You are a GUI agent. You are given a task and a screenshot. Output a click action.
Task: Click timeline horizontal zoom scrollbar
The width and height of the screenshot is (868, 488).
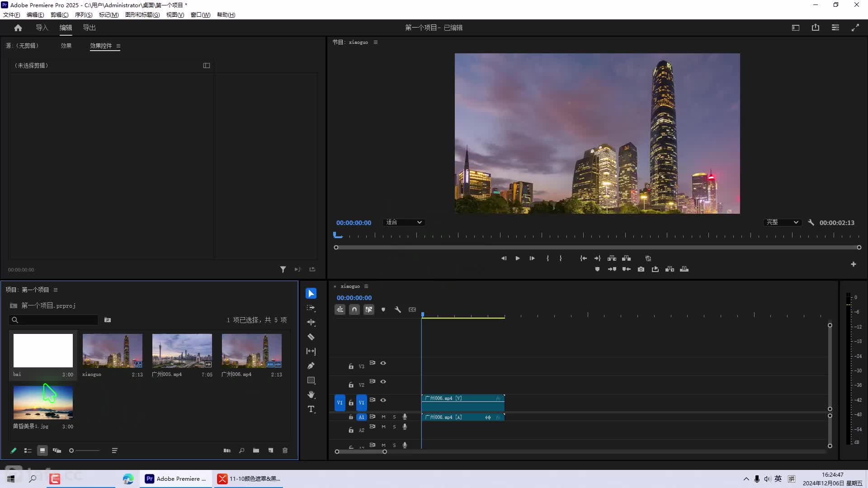click(x=361, y=452)
